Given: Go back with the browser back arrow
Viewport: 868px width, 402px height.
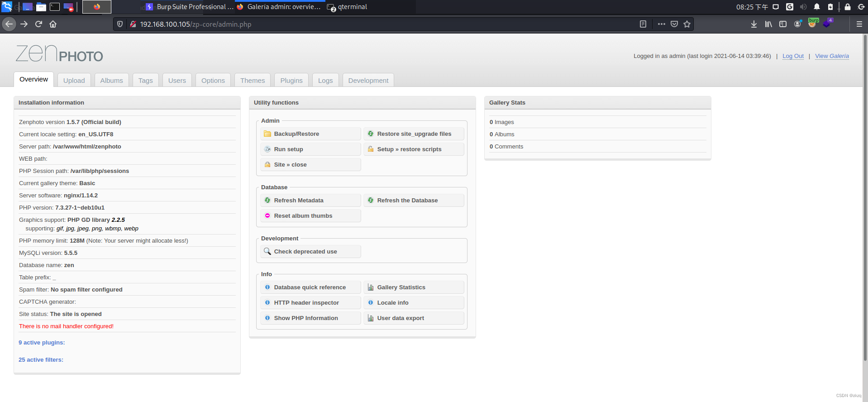Looking at the screenshot, I should coord(9,24).
